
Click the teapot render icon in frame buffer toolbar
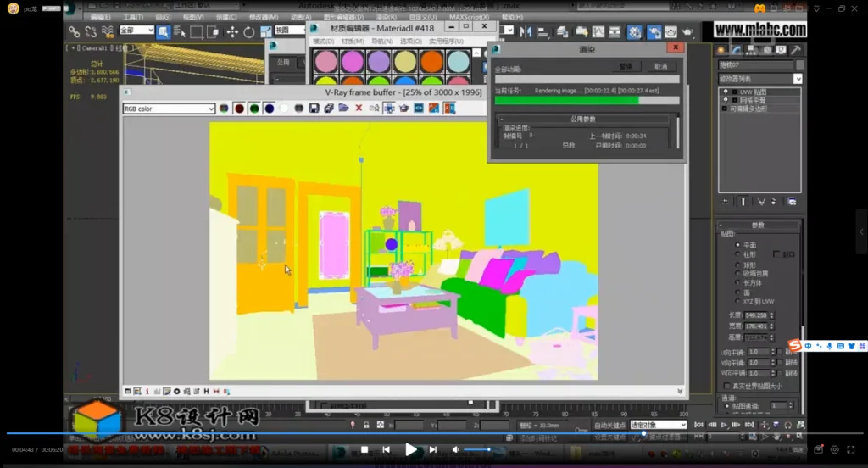[x=404, y=109]
